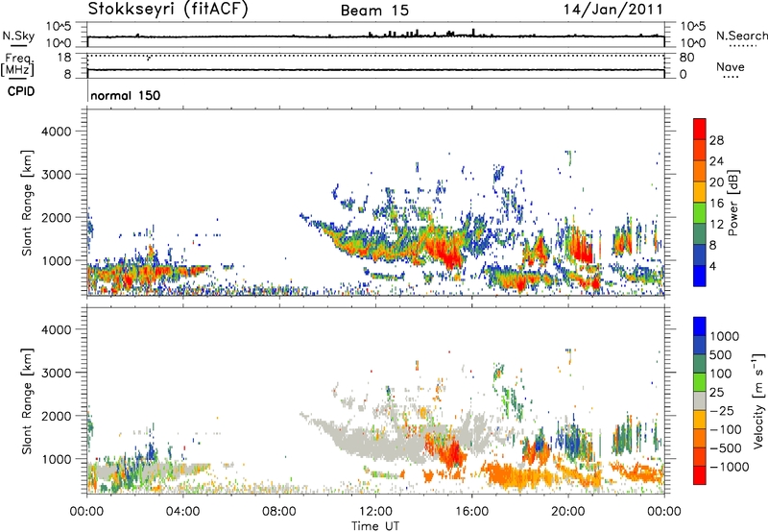
Task: Click the date '14/Jan/2011'
Action: (613, 9)
